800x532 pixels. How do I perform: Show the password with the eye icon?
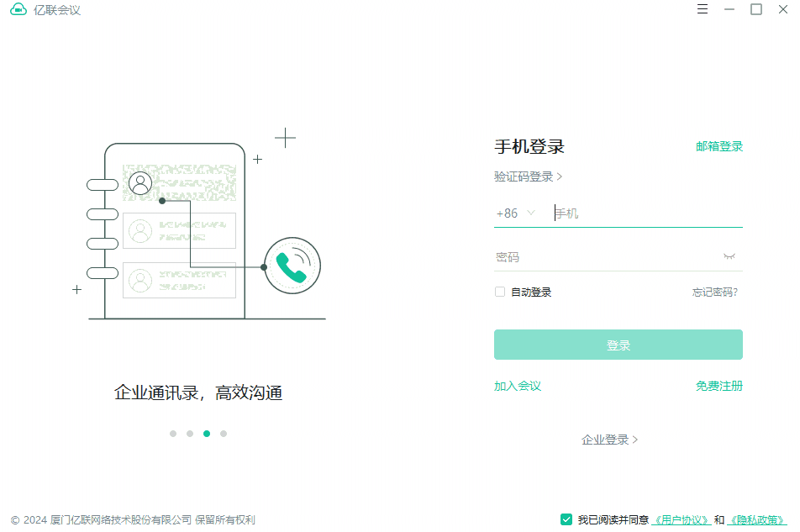click(729, 256)
